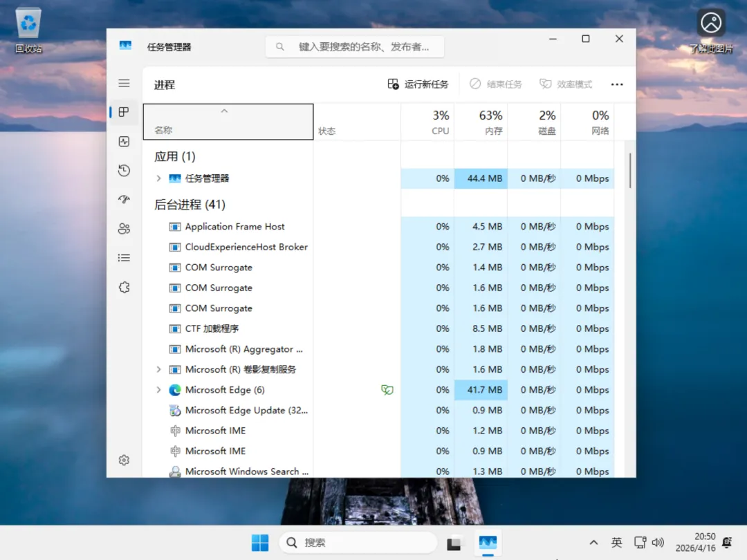
Task: Click the Task Manager search box
Action: tap(355, 47)
